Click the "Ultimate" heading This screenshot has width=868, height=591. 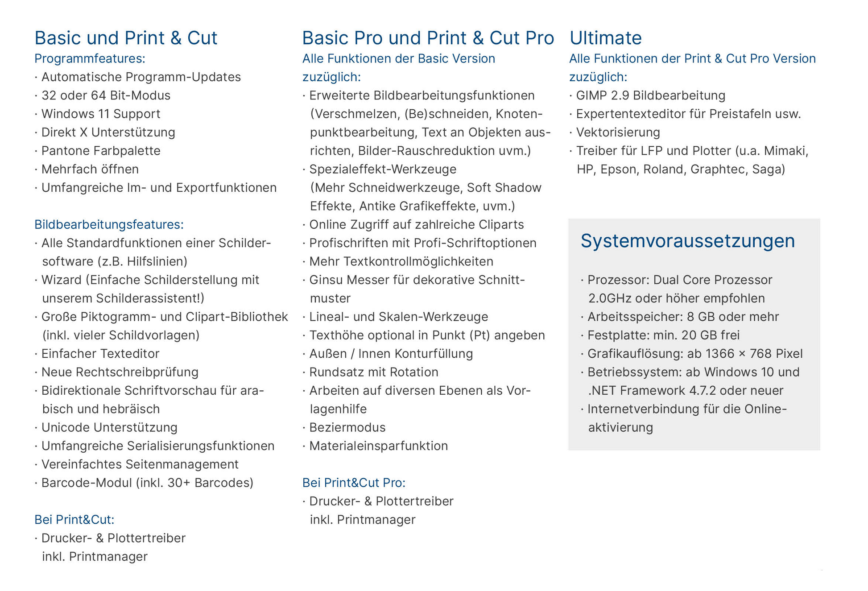pyautogui.click(x=605, y=38)
